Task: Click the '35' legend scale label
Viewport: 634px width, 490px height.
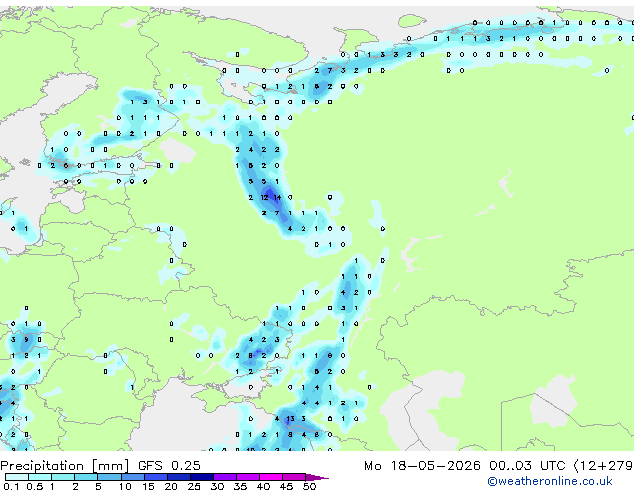Action: coord(240,486)
